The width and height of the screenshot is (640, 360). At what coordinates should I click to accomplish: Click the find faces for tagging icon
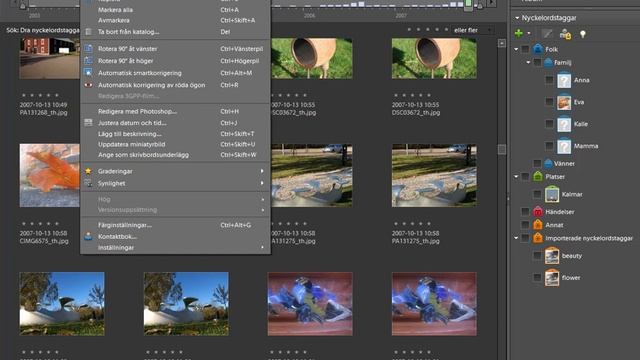[x=565, y=34]
